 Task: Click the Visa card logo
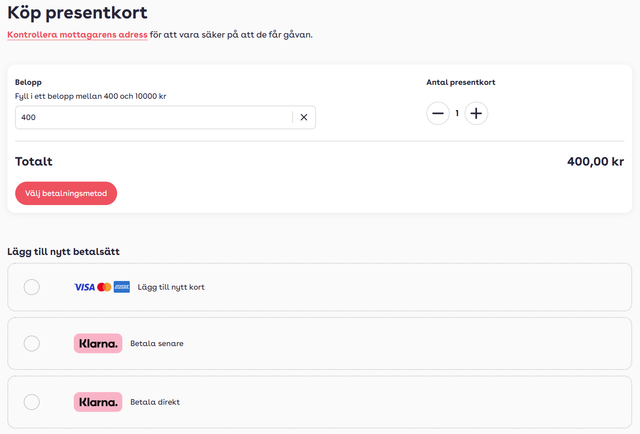(x=85, y=287)
